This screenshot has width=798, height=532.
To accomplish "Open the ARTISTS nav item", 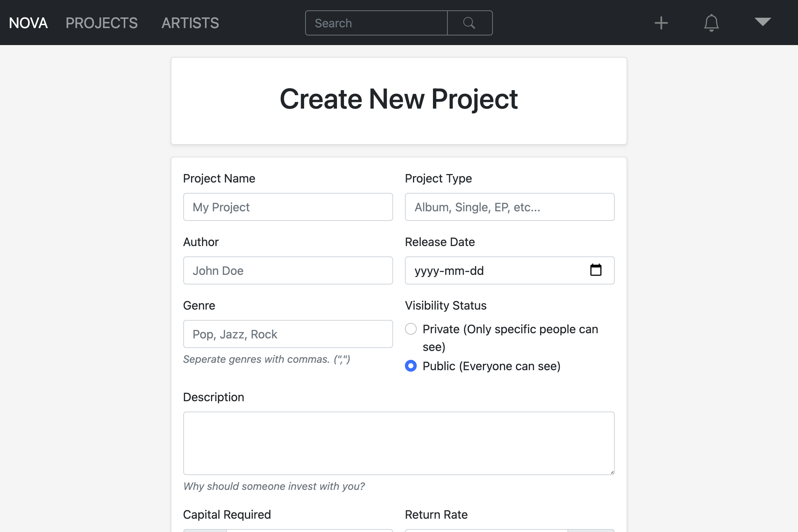I will [190, 23].
